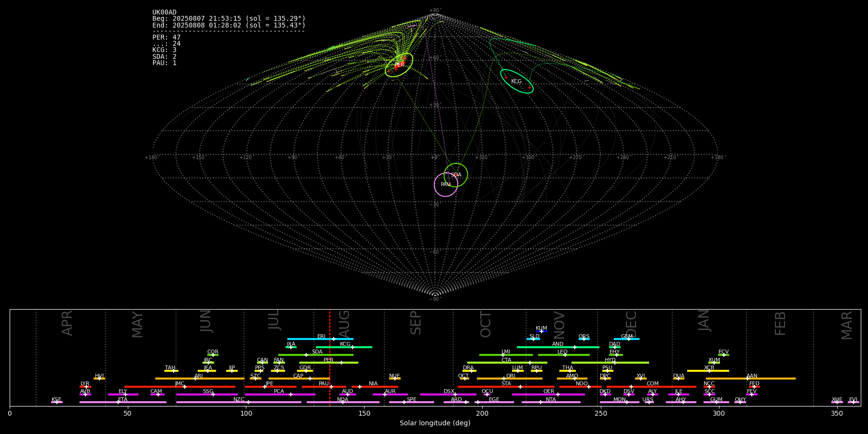Select the HYD shower bar in timeline
The width and height of the screenshot is (868, 434).
pos(610,363)
